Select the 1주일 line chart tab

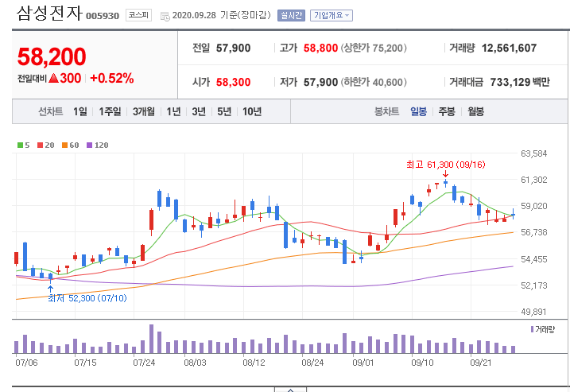point(110,111)
